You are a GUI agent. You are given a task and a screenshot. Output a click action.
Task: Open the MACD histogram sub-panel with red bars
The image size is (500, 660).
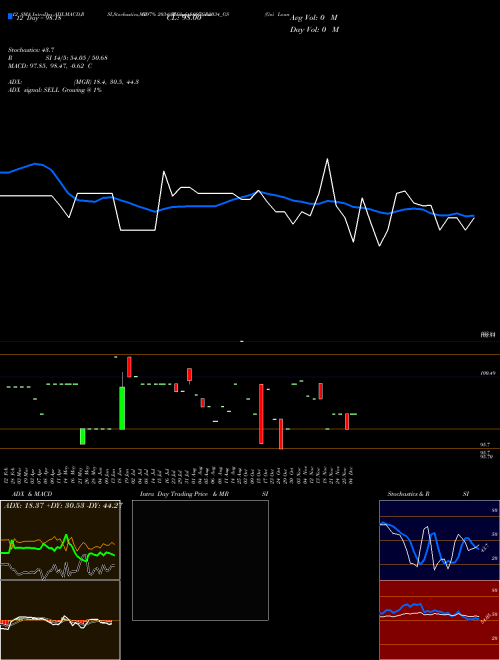(x=60, y=620)
